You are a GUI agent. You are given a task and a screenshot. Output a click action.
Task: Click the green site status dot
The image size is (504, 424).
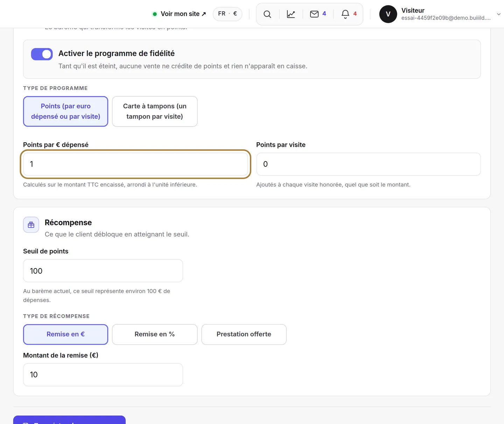tap(155, 14)
